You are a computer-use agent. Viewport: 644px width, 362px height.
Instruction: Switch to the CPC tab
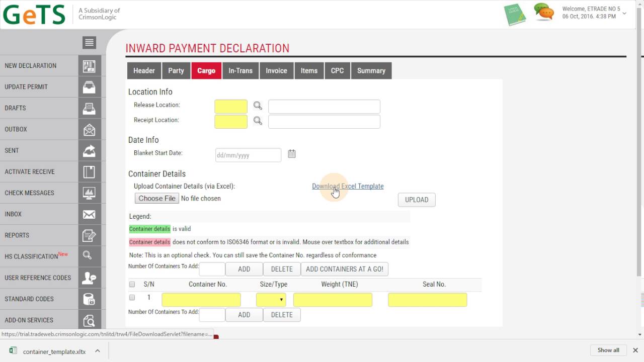tap(337, 70)
